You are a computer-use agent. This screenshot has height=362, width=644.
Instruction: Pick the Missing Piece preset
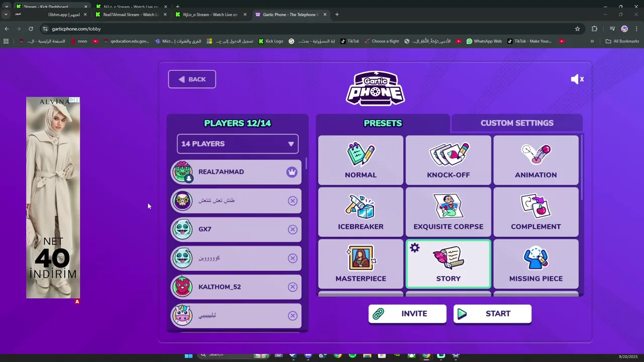point(536,264)
